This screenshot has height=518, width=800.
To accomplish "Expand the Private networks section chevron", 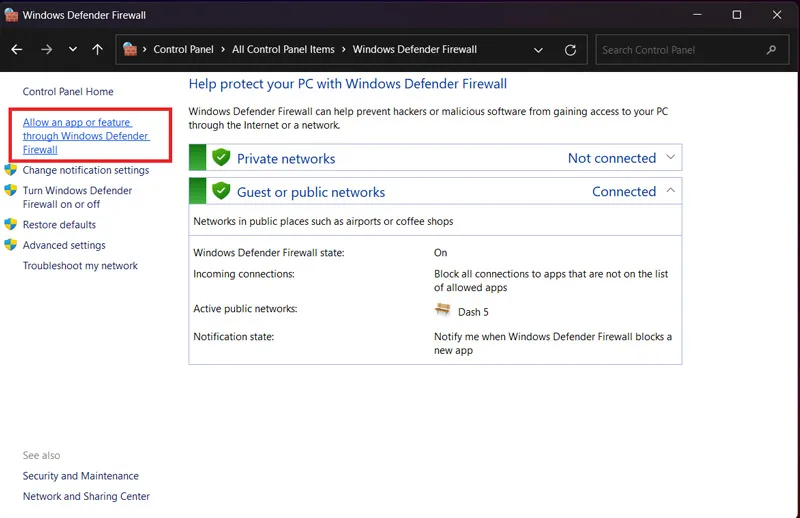I will pyautogui.click(x=671, y=157).
